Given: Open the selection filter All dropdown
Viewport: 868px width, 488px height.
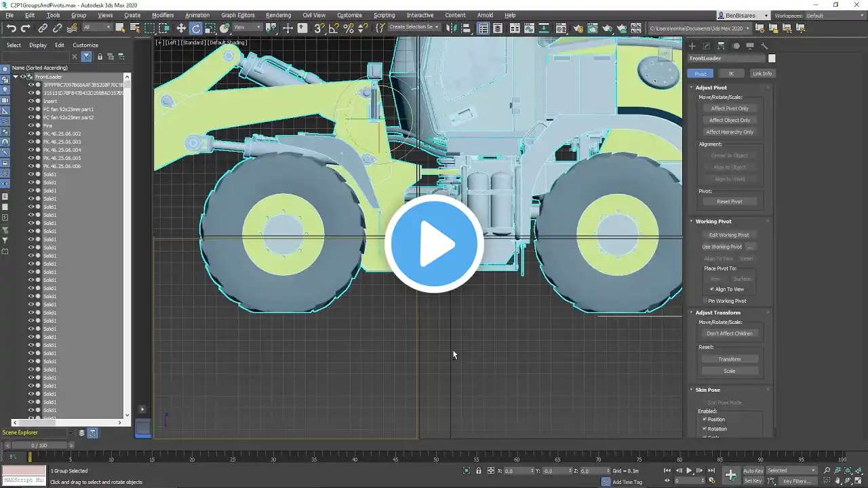Looking at the screenshot, I should [x=97, y=28].
